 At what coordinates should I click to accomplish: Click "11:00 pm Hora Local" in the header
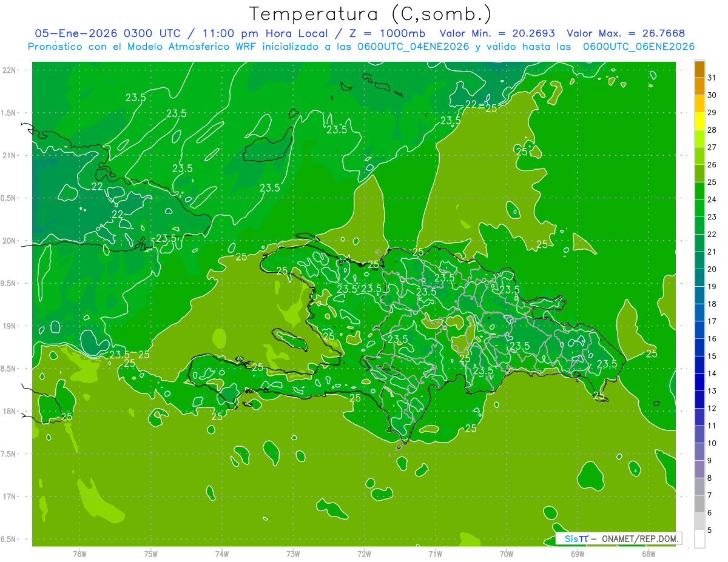pyautogui.click(x=265, y=34)
